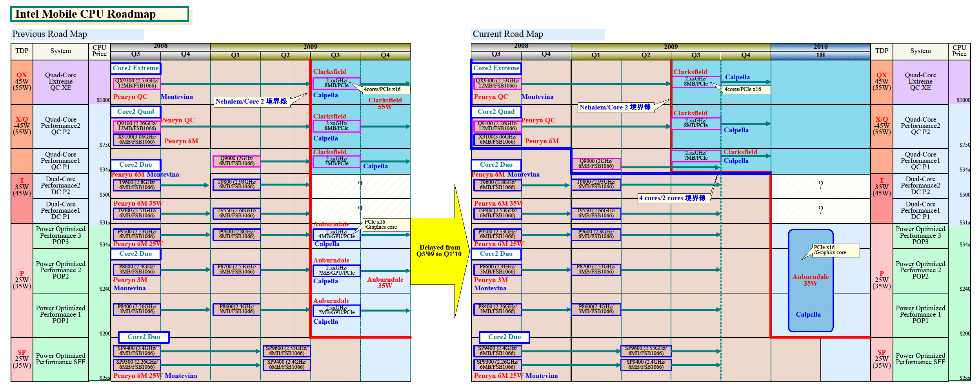Screen dimensions: 980x390
Task: Click 'Power Optimized Performance 3 POP3' in Previous Road Map
Action: (61, 235)
